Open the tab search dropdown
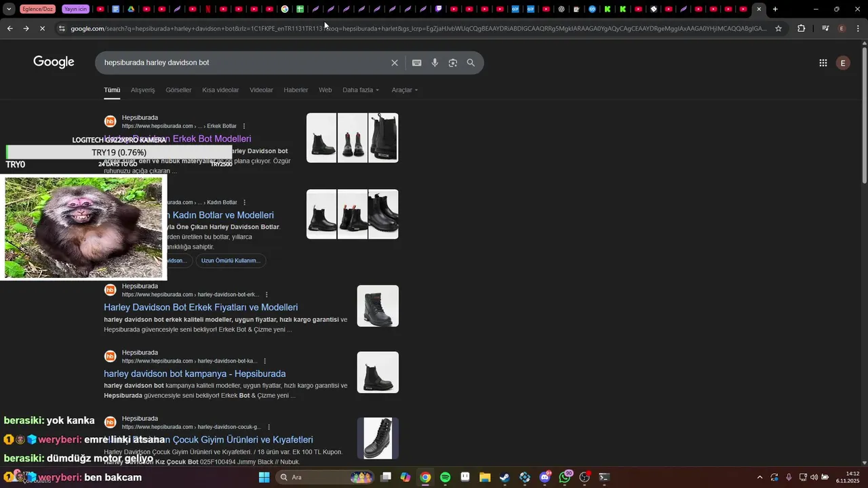Viewport: 868px width, 488px height. click(9, 9)
